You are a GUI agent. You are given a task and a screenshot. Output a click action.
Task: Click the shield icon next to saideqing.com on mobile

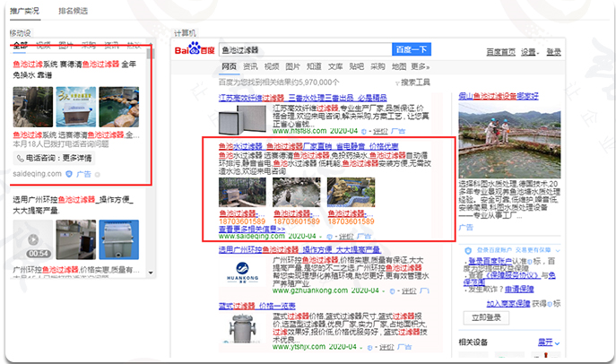click(x=69, y=174)
